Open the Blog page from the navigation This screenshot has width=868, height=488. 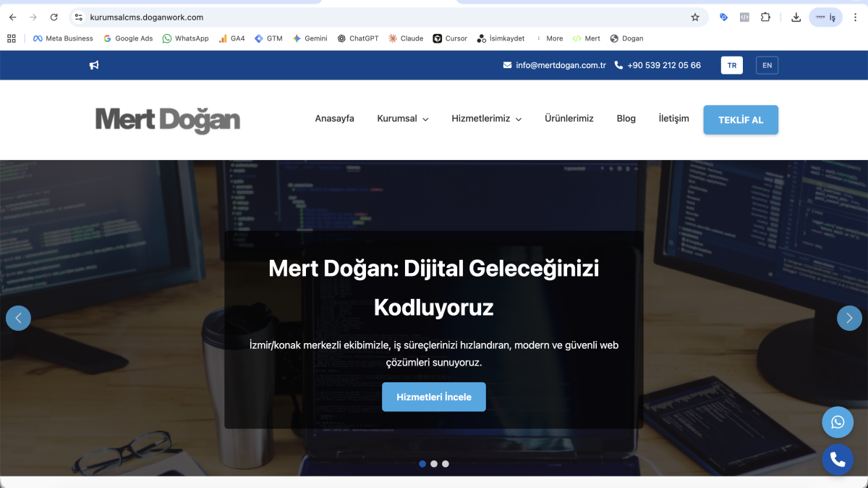click(626, 119)
